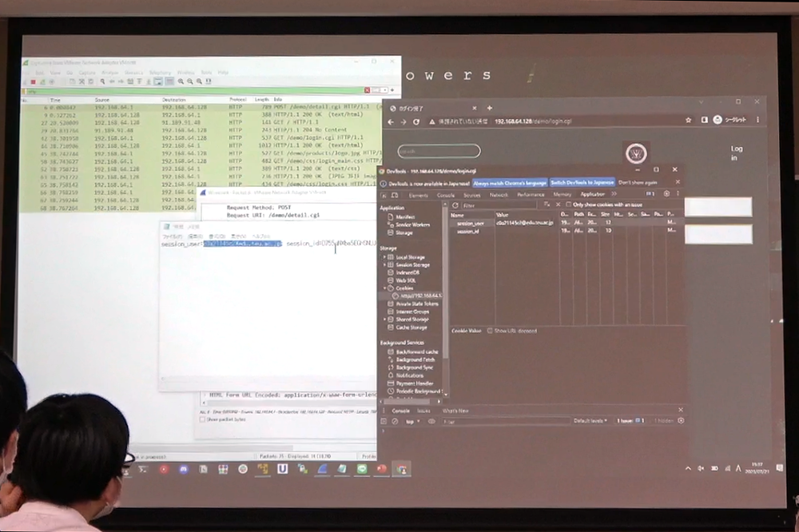Open the 'Default levels' dropdown
The height and width of the screenshot is (532, 799).
point(591,421)
